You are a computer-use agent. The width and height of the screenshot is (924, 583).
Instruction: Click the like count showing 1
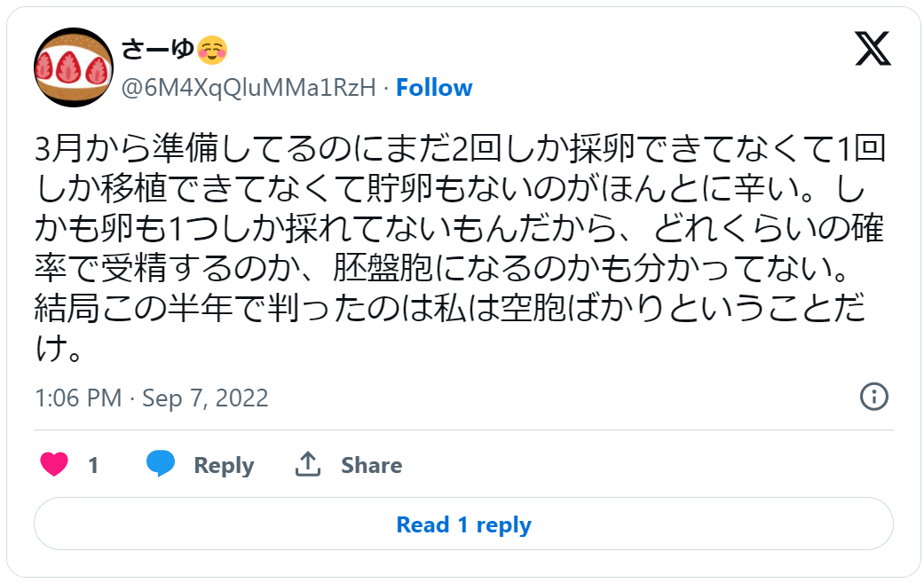click(94, 464)
